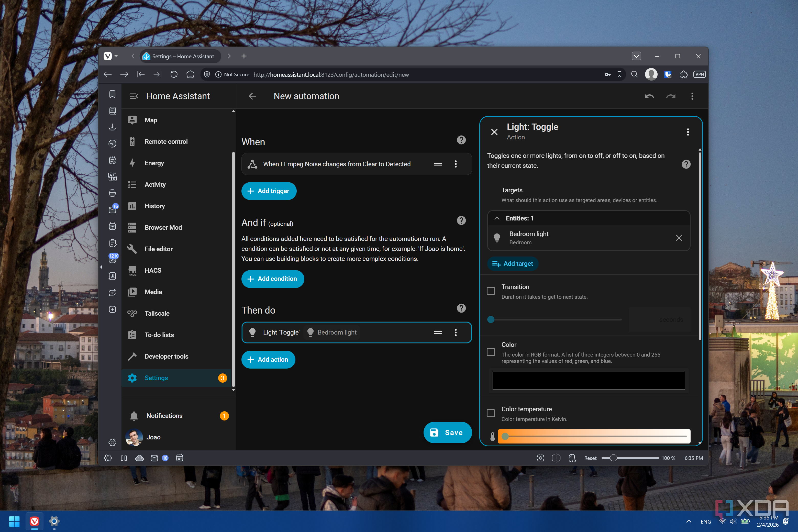The width and height of the screenshot is (798, 532).
Task: Toggle the VPN button in toolbar
Action: pos(699,74)
